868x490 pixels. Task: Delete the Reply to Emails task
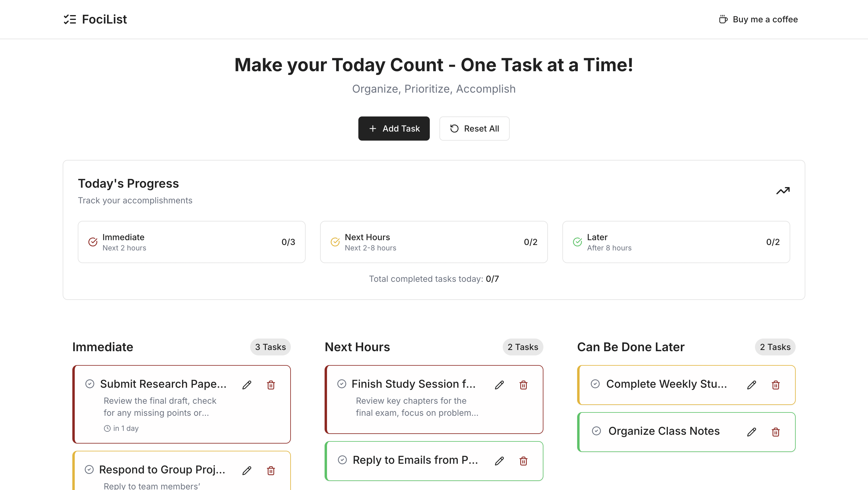(x=523, y=461)
